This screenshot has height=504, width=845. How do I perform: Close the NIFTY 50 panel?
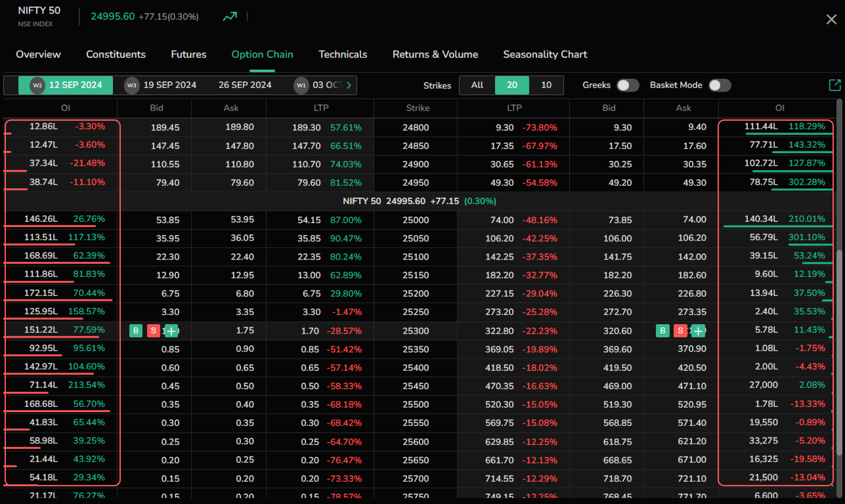831,19
